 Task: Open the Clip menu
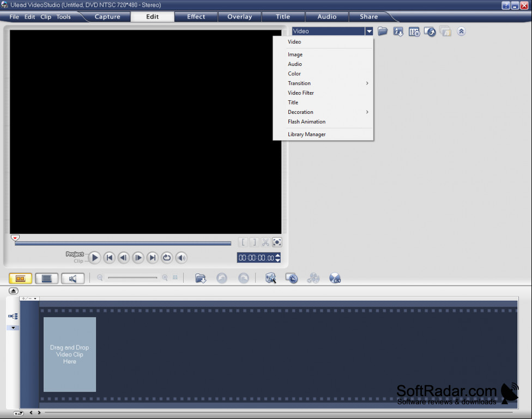[x=46, y=17]
